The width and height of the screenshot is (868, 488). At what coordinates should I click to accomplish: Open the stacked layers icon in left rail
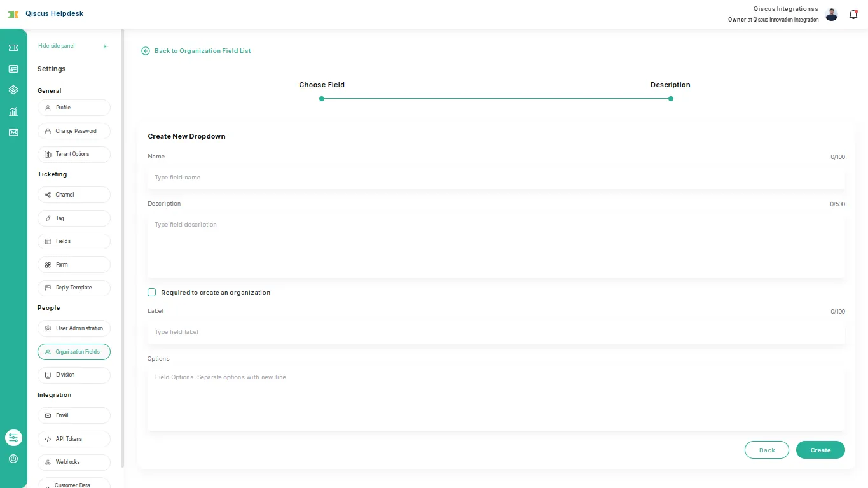(x=13, y=90)
